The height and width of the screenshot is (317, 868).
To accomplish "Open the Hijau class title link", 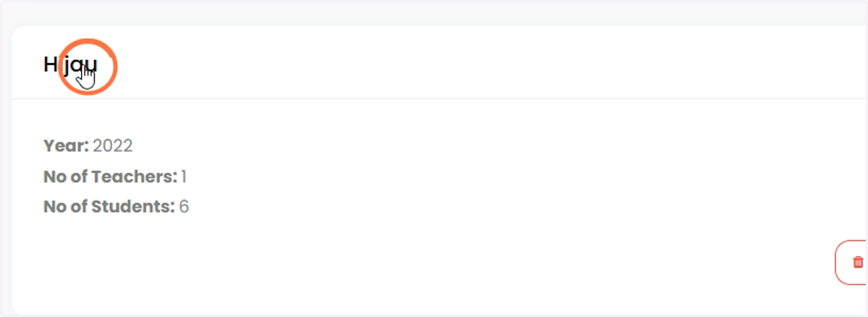I will [x=70, y=65].
